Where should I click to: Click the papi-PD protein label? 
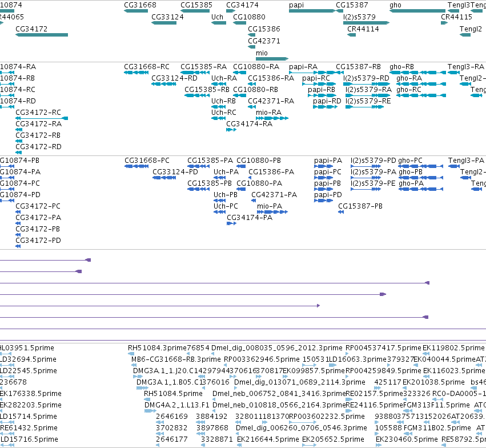pyautogui.click(x=328, y=195)
